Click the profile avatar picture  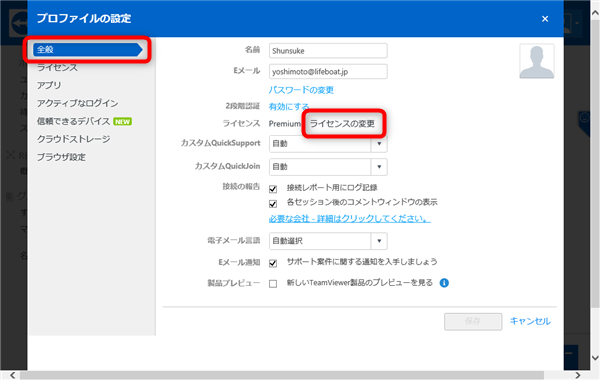(x=536, y=61)
